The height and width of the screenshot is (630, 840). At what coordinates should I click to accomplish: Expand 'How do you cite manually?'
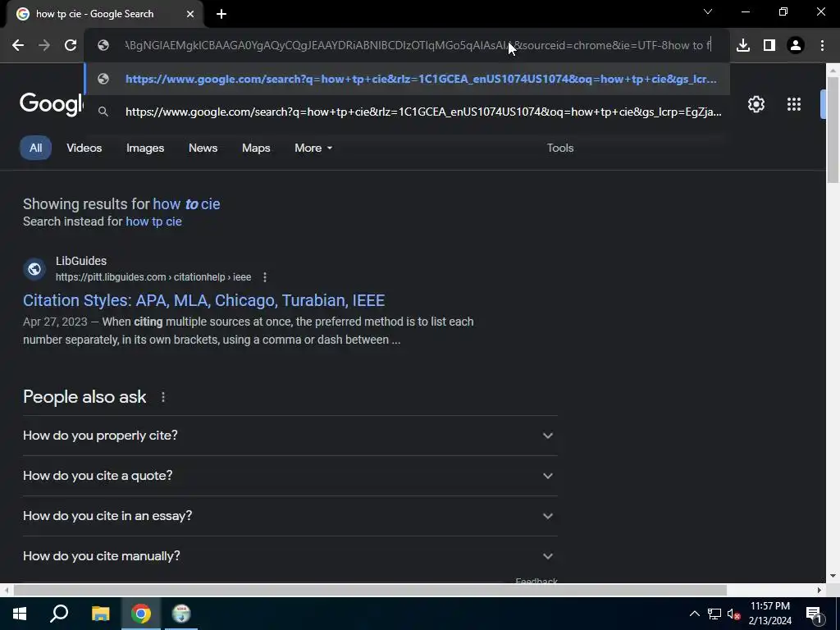coord(290,556)
